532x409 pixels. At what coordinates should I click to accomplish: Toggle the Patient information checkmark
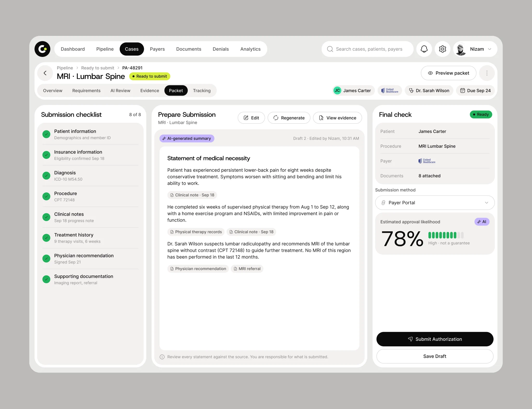point(46,134)
